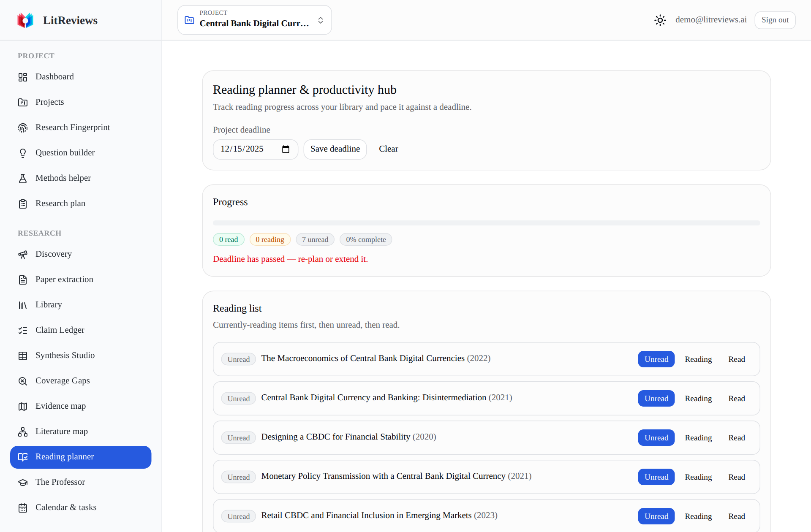This screenshot has width=811, height=532.
Task: Open the Claim Ledger page
Action: 81,330
